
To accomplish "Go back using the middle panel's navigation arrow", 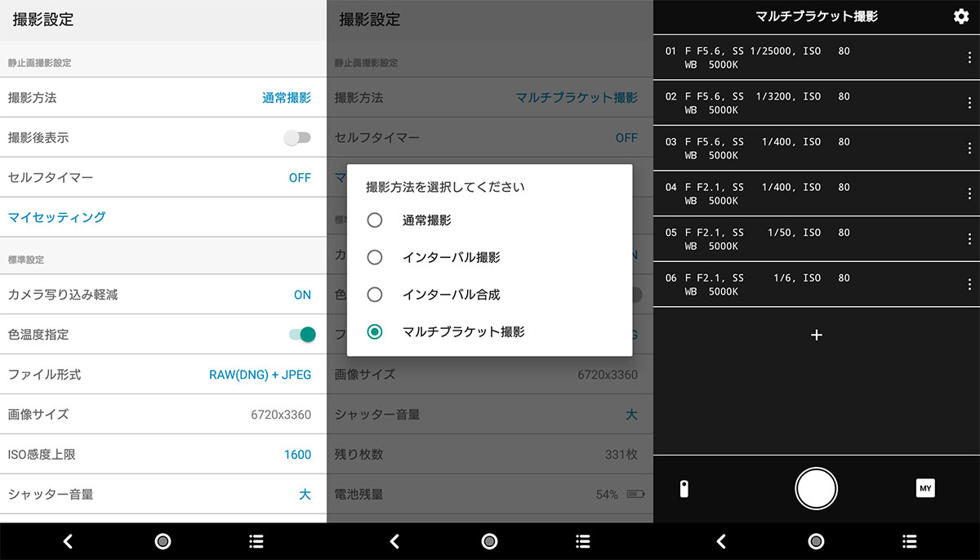I will 395,541.
